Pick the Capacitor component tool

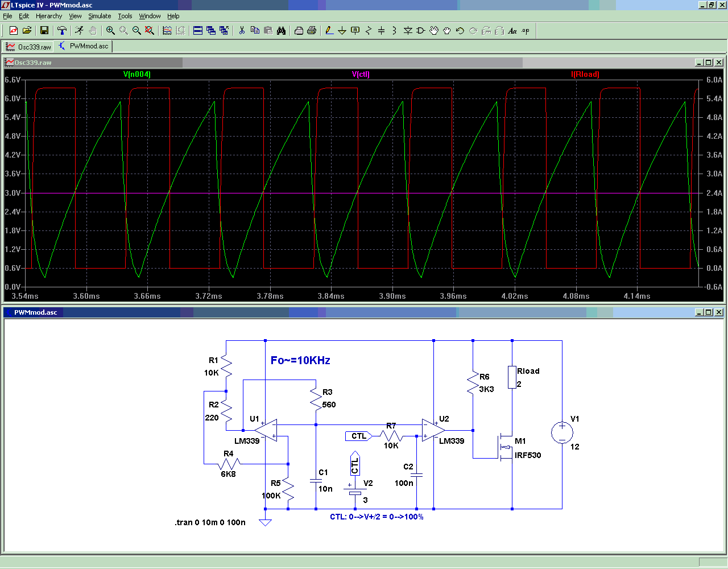tap(381, 31)
